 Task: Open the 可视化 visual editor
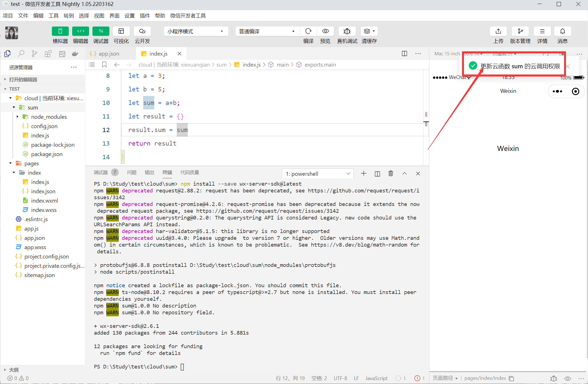[121, 31]
